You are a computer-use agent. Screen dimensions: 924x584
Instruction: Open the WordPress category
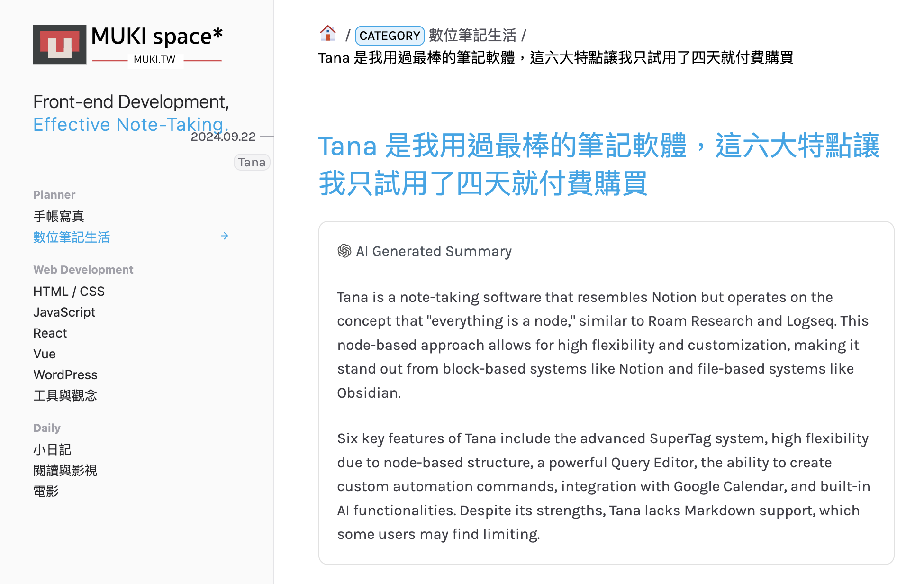pos(65,374)
